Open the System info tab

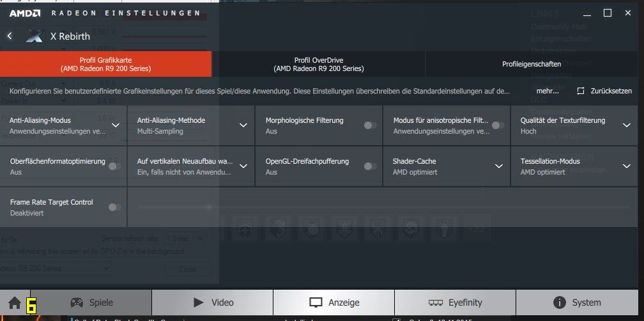pos(577,302)
